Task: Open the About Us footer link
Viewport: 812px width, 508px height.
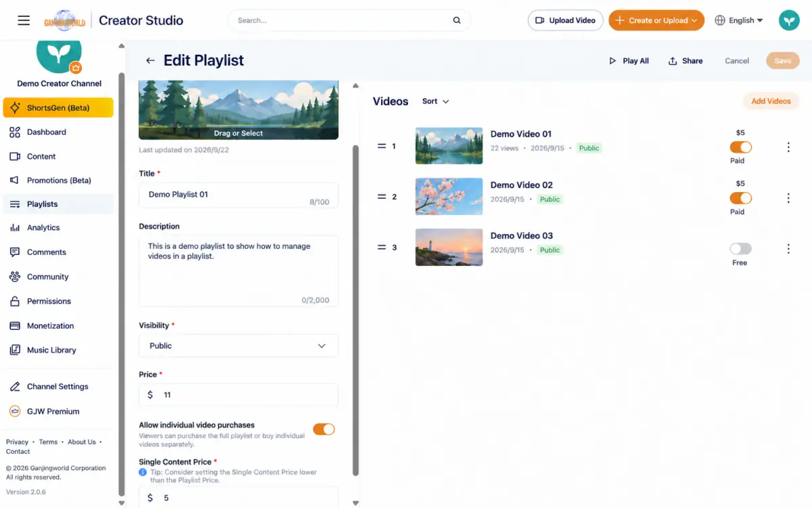Action: pos(82,442)
